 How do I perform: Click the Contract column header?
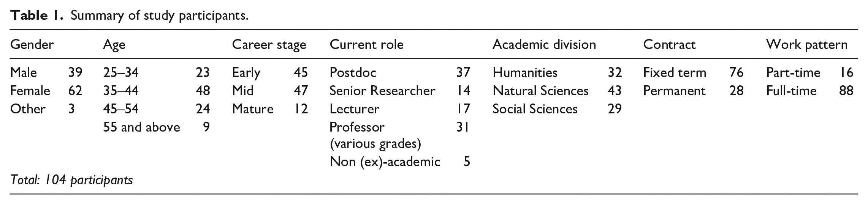[669, 45]
